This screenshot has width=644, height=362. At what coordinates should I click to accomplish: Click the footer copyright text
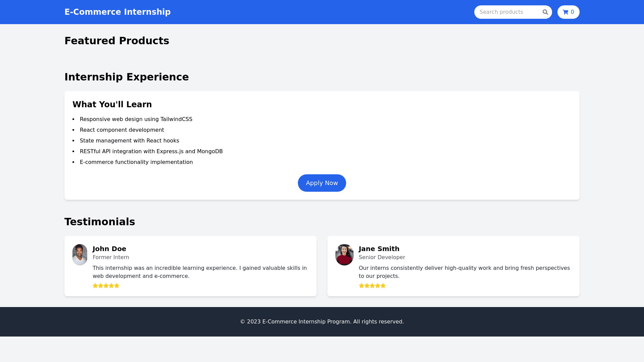tap(322, 322)
